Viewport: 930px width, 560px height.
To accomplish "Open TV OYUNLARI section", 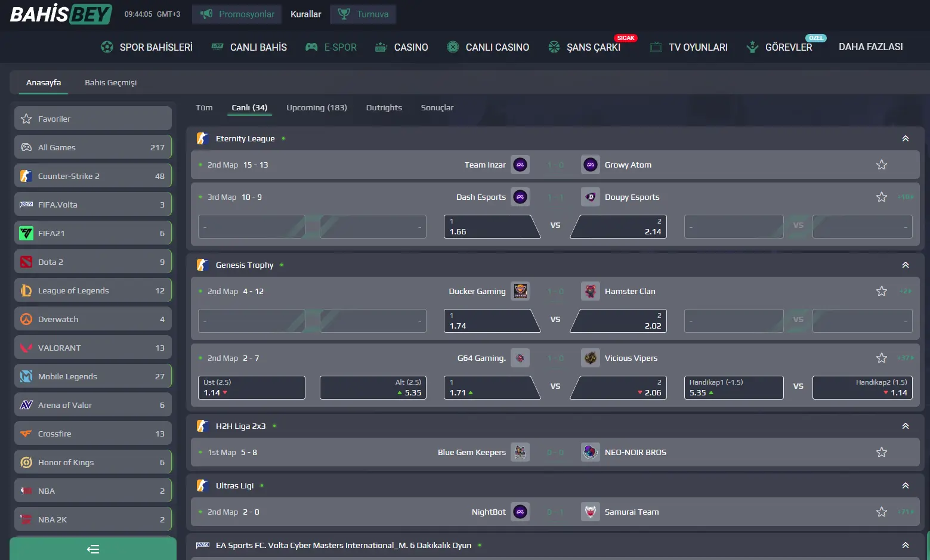I will (689, 47).
